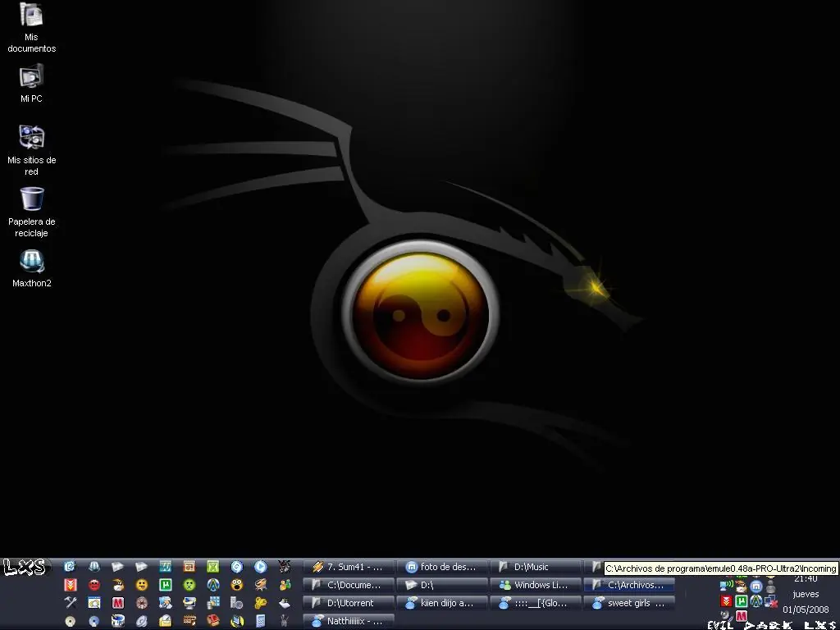Screen dimensions: 840x630
Task: Click the disconnected network tray icon
Action: click(771, 601)
